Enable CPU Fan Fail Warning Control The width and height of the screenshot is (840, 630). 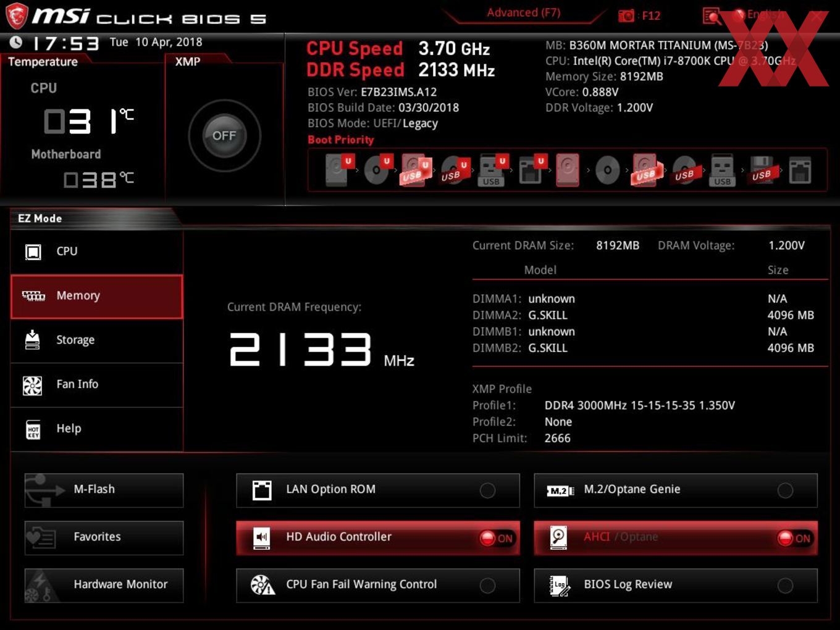378,585
